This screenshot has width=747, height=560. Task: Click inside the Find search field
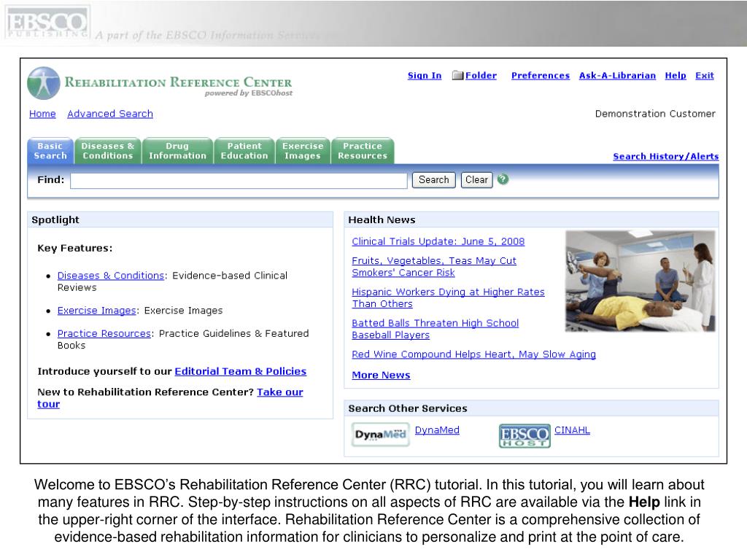coord(239,179)
